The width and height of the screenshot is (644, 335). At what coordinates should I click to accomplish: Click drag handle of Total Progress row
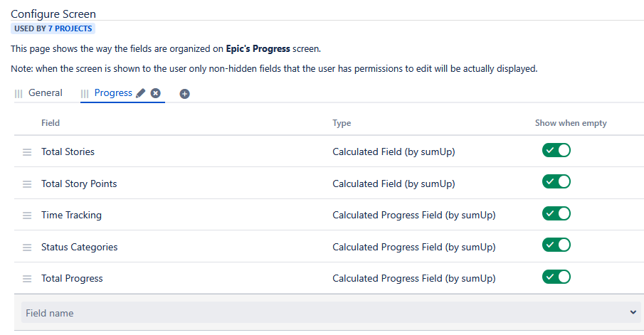tap(27, 279)
